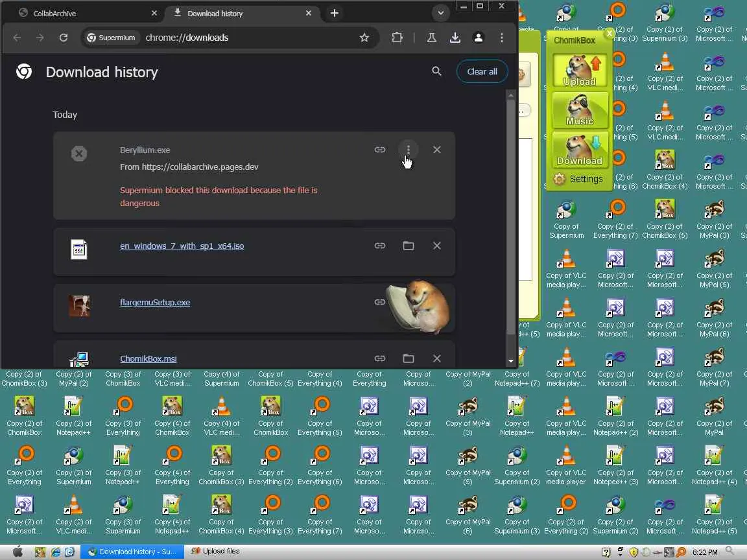Click Upload in ChomikBox widget
Image resolution: width=747 pixels, height=560 pixels.
[x=580, y=71]
